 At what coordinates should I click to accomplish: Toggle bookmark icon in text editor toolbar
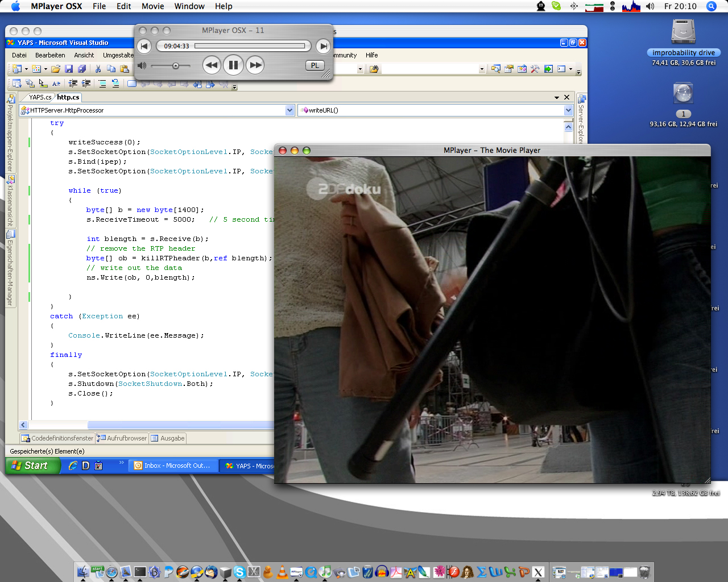[132, 84]
